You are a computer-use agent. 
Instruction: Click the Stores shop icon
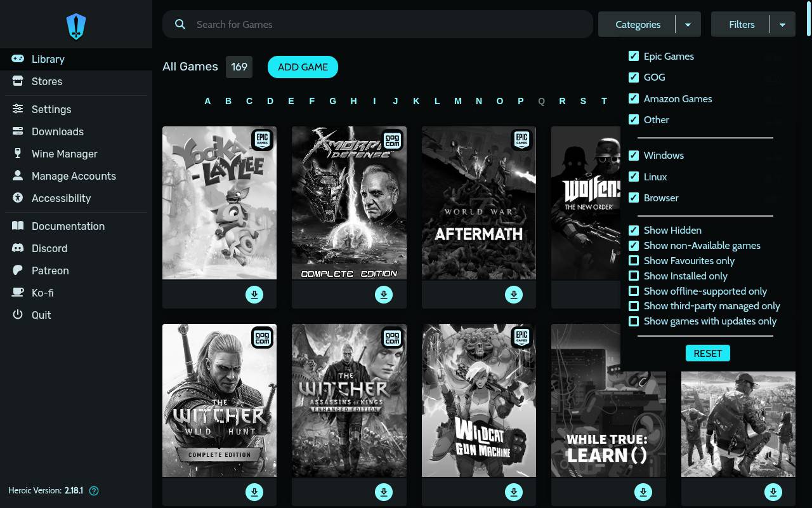pos(18,81)
